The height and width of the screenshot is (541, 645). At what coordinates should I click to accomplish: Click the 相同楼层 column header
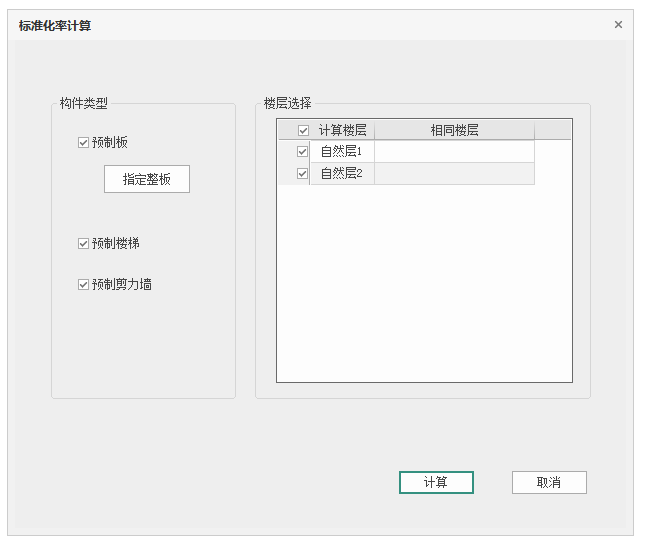click(454, 130)
